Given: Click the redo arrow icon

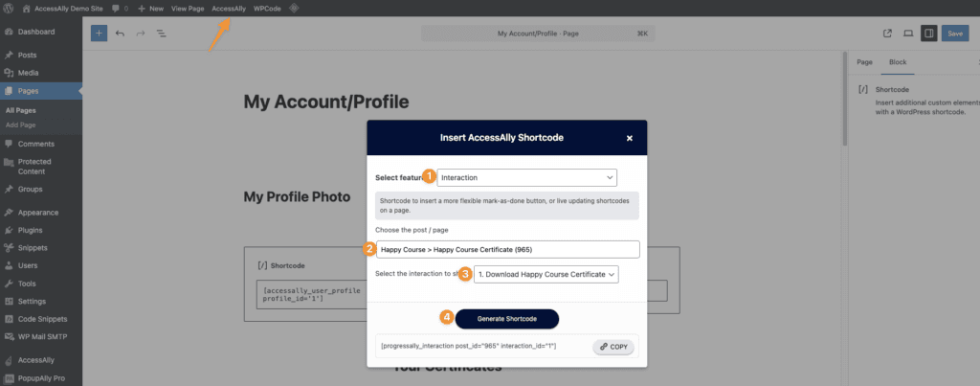Looking at the screenshot, I should 141,33.
